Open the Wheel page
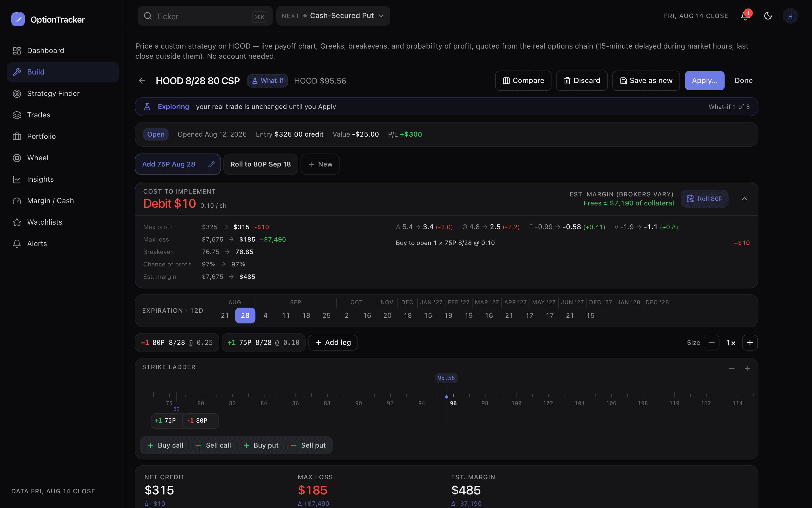812x508 pixels. click(x=63, y=158)
